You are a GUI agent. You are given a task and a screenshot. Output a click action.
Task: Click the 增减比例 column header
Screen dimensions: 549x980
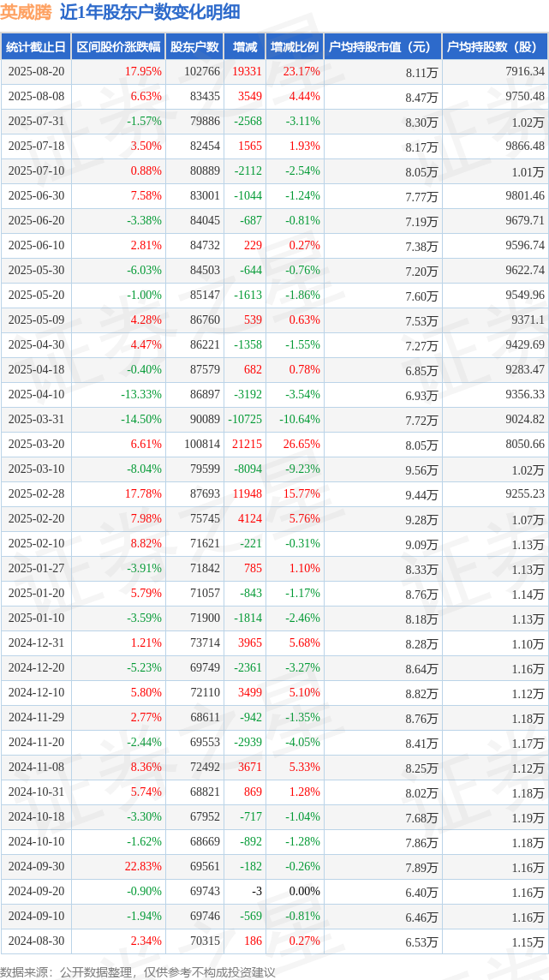point(294,47)
